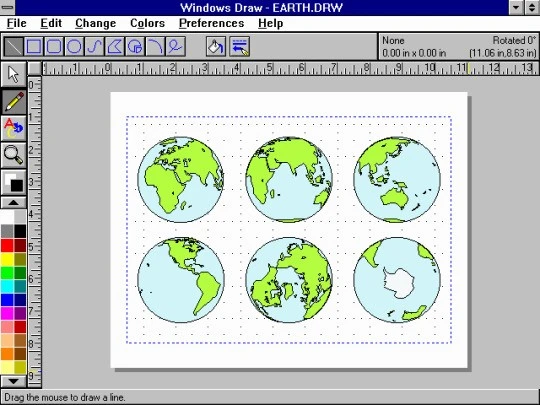Select the straight Line drawing tool
Viewport: 540px width, 405px height.
(x=13, y=46)
